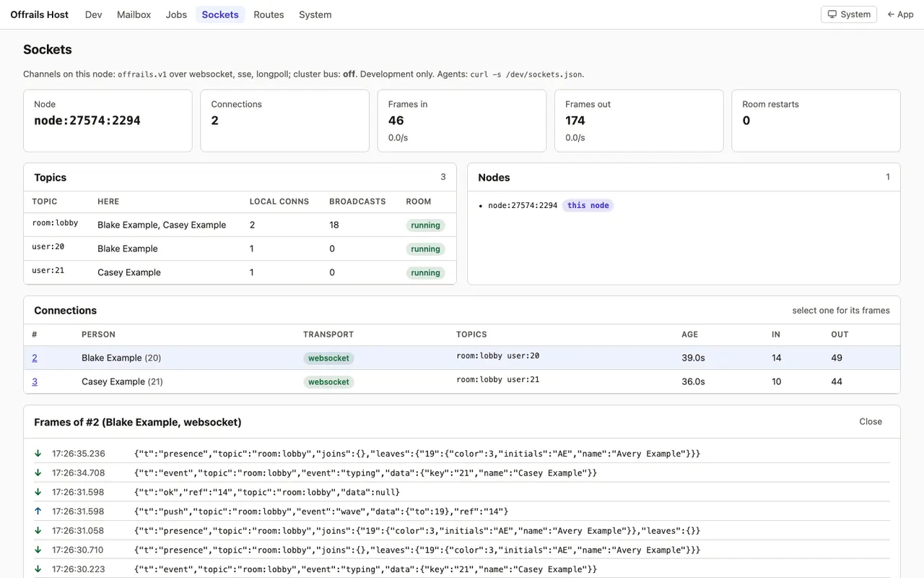Go to the Jobs tab
The image size is (924, 578).
coord(176,14)
